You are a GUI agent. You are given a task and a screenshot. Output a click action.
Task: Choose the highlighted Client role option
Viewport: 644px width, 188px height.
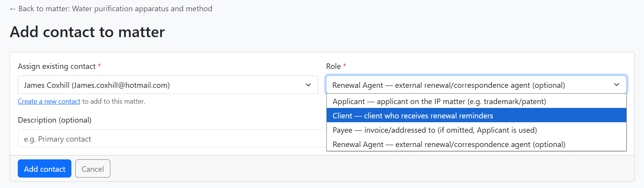(413, 116)
